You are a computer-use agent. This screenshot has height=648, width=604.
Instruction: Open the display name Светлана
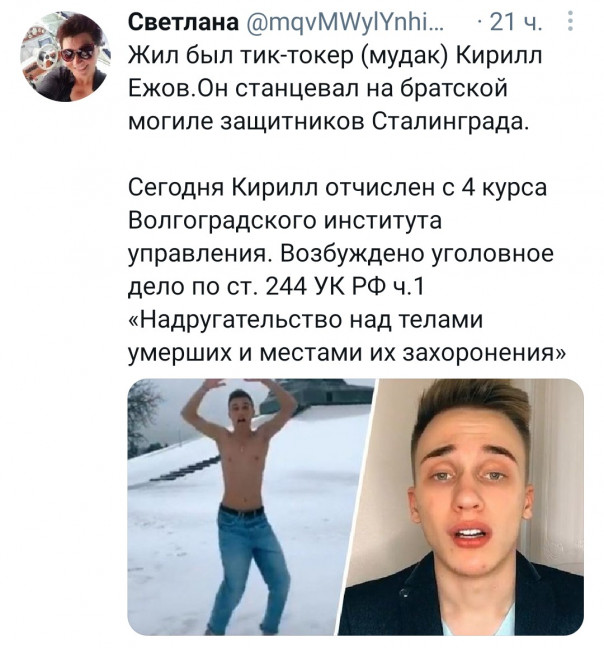tap(183, 21)
